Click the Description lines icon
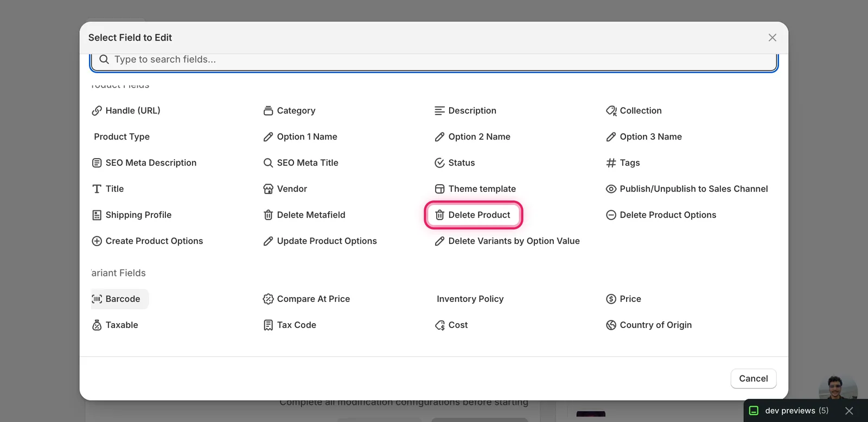This screenshot has height=422, width=868. [439, 111]
